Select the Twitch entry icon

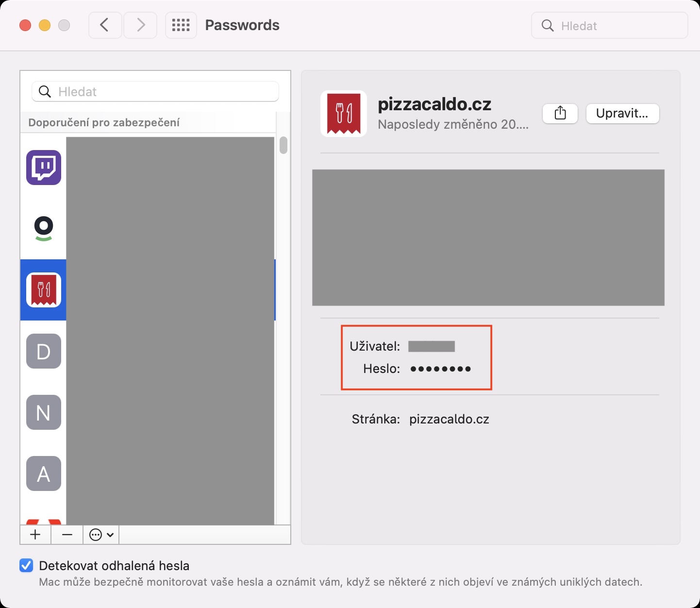click(x=44, y=168)
